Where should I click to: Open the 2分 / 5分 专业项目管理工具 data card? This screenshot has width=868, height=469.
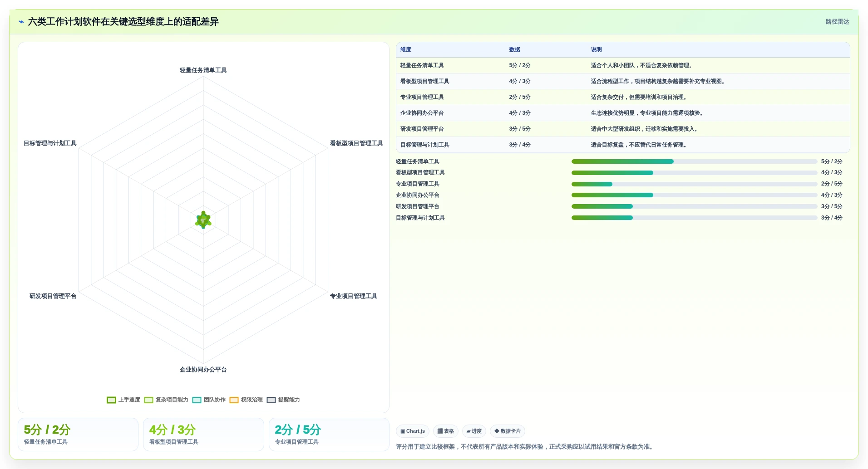[329, 435]
